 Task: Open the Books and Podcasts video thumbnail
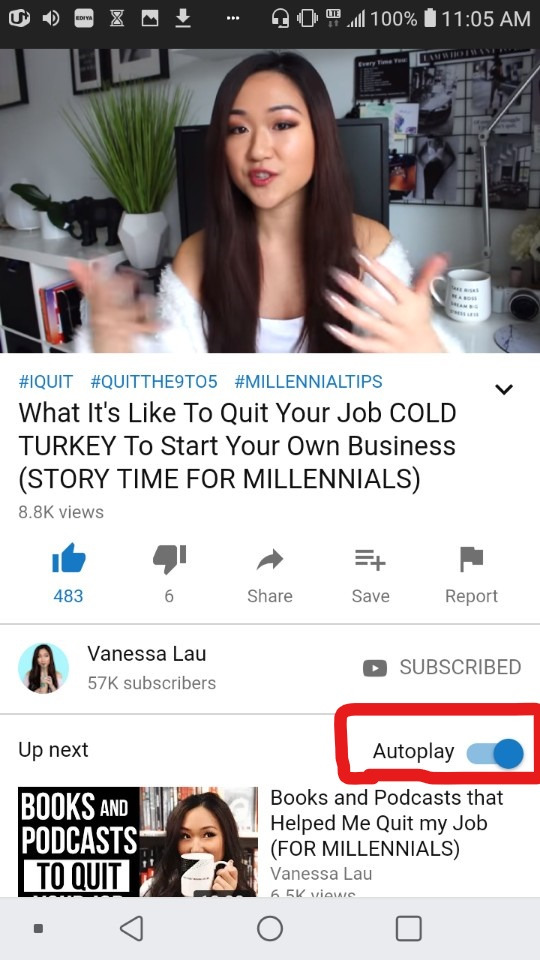click(x=138, y=842)
